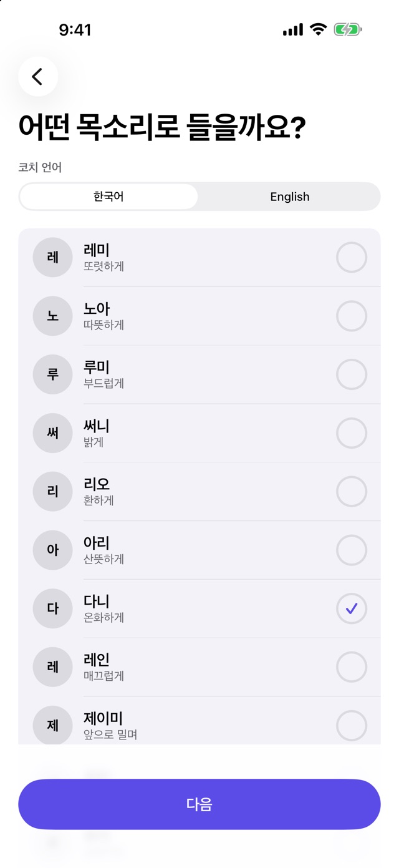Select the 노아 voice radio button

click(352, 316)
